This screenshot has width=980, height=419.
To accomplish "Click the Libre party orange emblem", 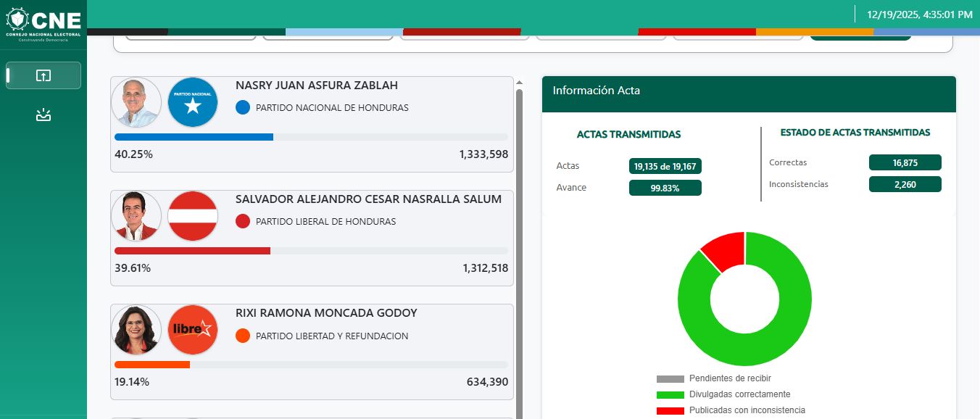I will tap(192, 330).
